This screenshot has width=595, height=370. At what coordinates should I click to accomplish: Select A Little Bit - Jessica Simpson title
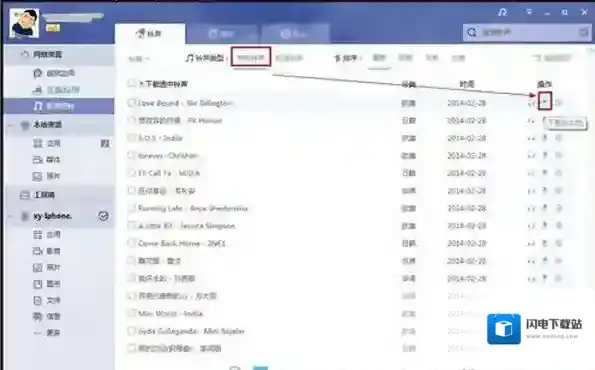tap(187, 226)
